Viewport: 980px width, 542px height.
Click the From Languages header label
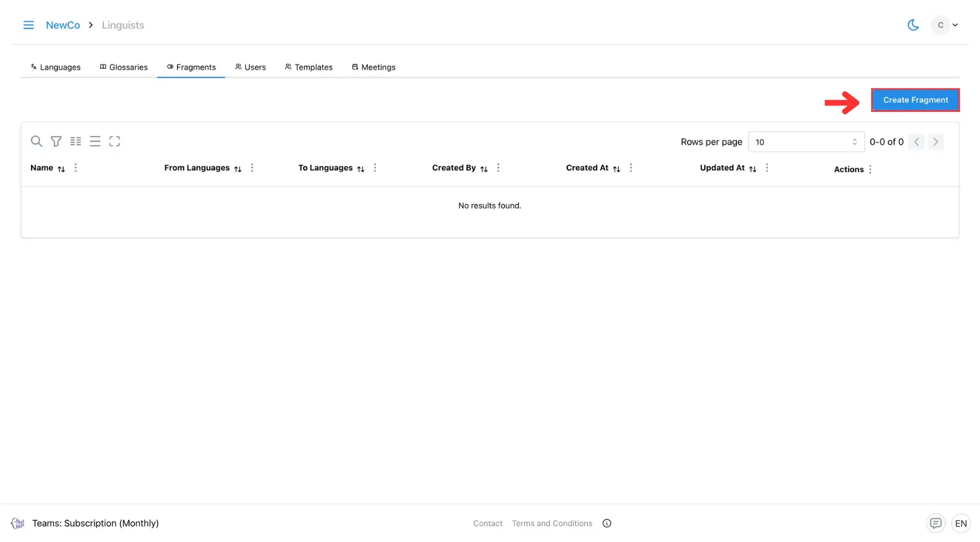(x=197, y=168)
